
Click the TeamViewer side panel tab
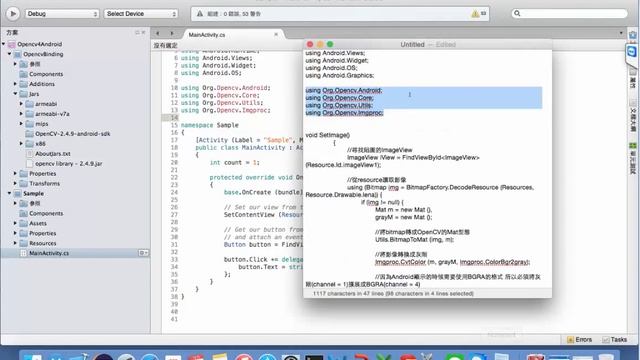[632, 52]
